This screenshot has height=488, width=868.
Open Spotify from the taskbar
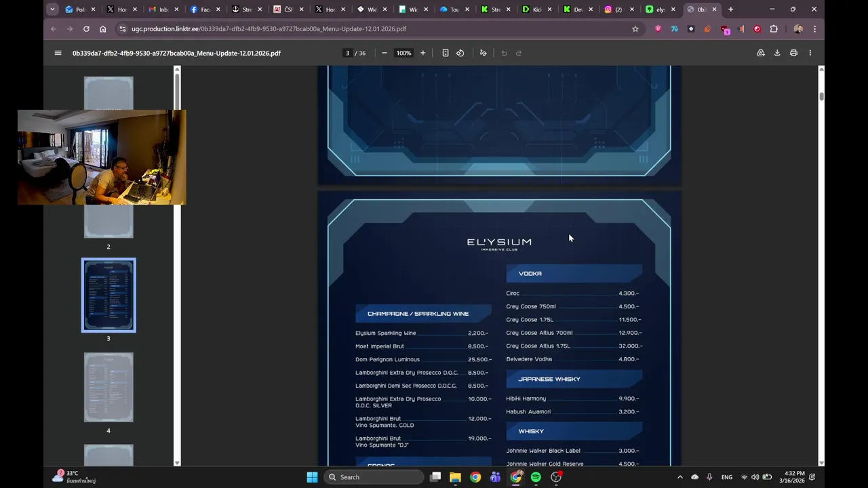click(x=536, y=477)
